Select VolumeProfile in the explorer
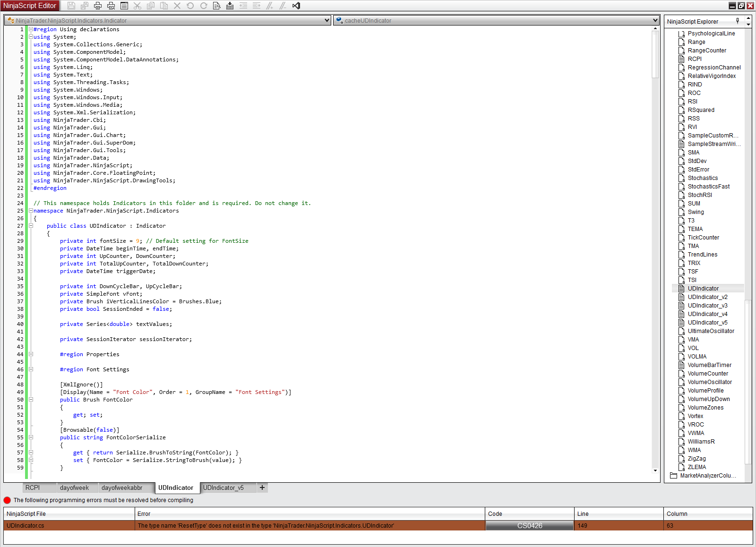Screen dimensions: 756x547 705,391
